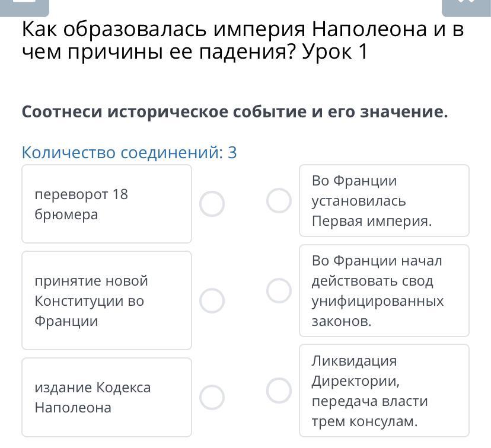Pick the 'издание Кодекса Наполеона' card

(x=107, y=397)
